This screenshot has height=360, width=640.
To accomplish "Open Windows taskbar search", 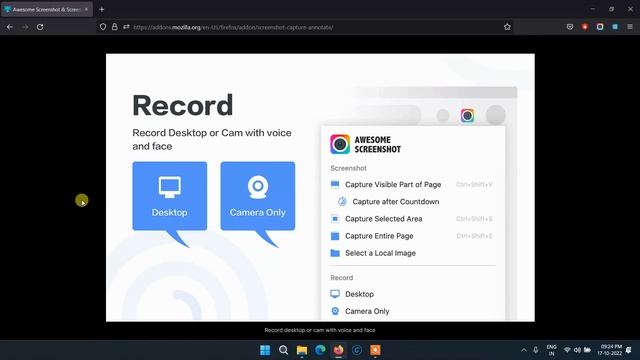I will (283, 350).
